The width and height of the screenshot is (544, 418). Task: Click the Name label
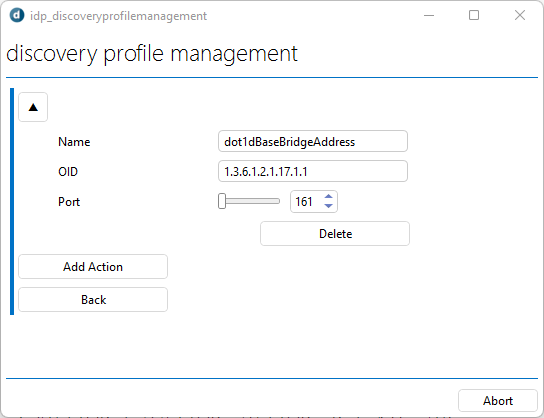pyautogui.click(x=74, y=142)
